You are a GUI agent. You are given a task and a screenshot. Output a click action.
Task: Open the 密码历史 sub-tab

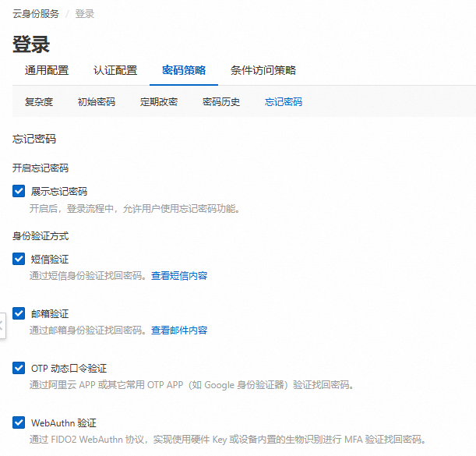(221, 102)
